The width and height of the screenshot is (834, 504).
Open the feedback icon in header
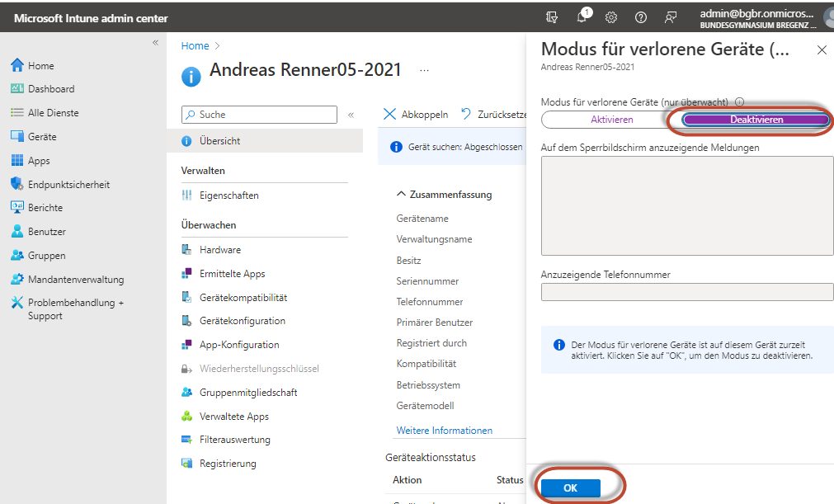(671, 17)
